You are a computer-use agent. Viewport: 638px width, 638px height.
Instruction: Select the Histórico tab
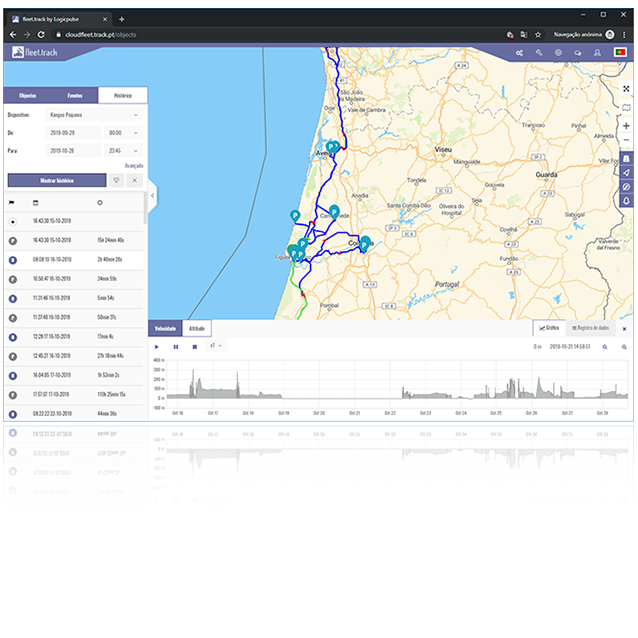123,96
